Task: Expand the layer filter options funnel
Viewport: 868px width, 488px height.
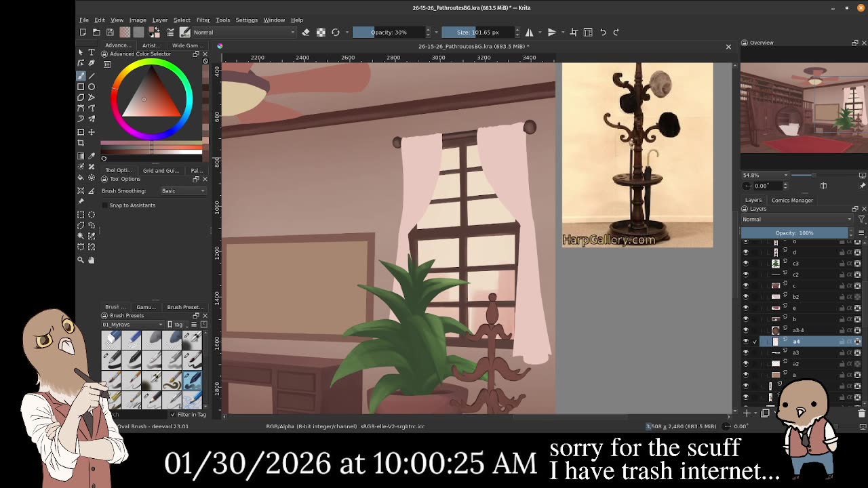Action: [862, 219]
